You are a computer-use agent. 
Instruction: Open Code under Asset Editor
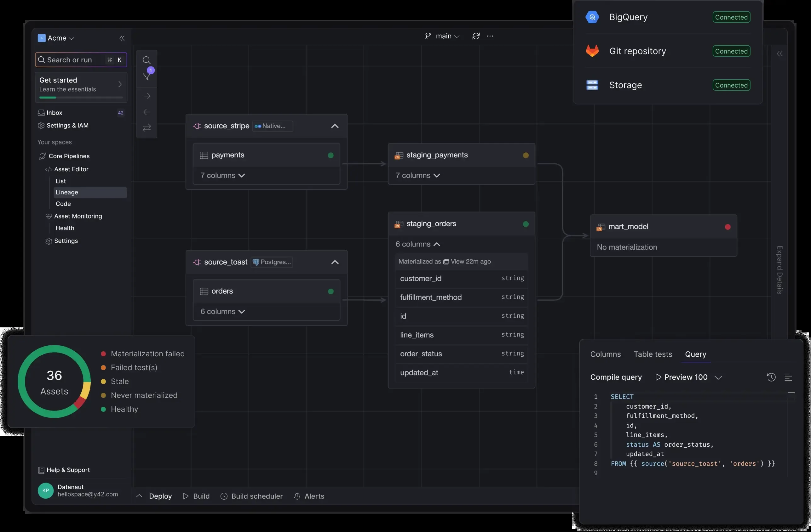tap(63, 204)
